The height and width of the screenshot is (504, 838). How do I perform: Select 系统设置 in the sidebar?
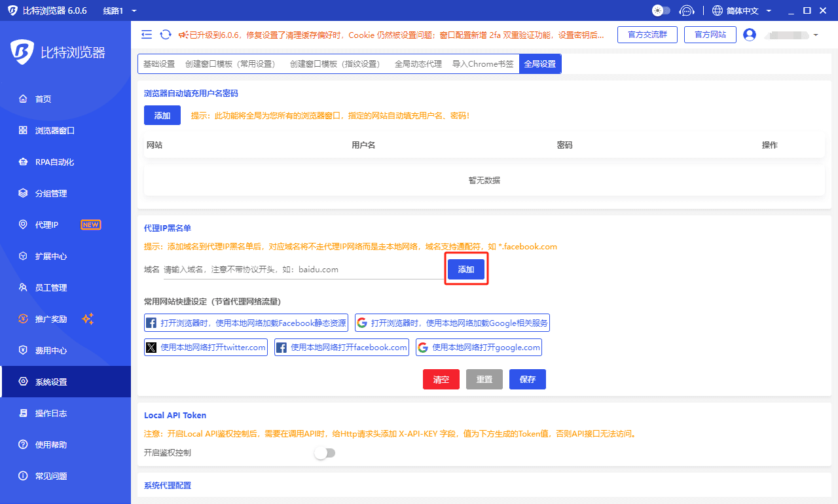[x=65, y=382]
